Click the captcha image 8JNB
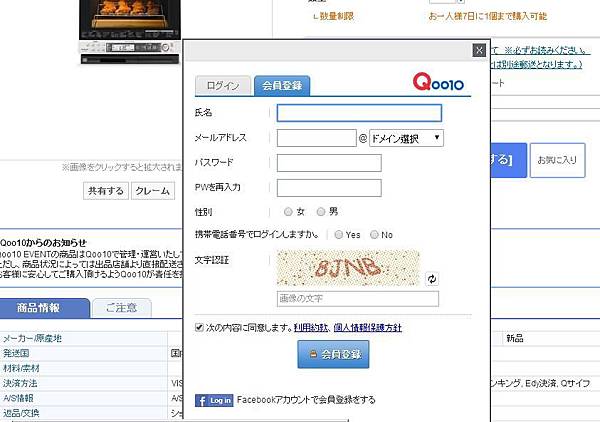 (x=348, y=268)
